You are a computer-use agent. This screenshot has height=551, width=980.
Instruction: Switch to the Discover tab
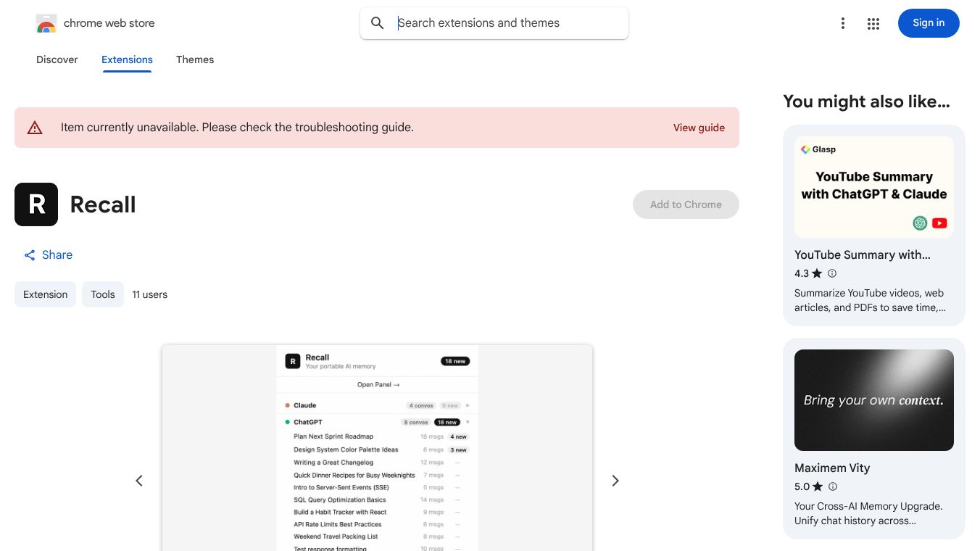coord(57,59)
